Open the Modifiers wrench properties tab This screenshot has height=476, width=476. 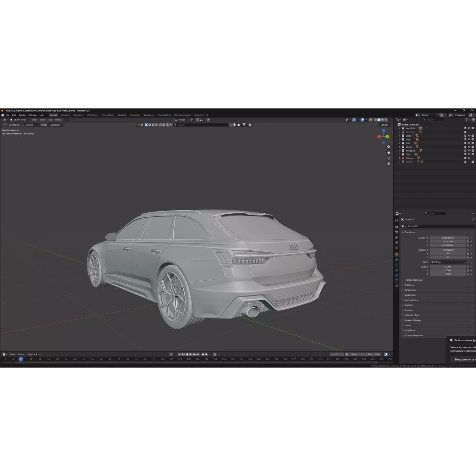point(397,260)
